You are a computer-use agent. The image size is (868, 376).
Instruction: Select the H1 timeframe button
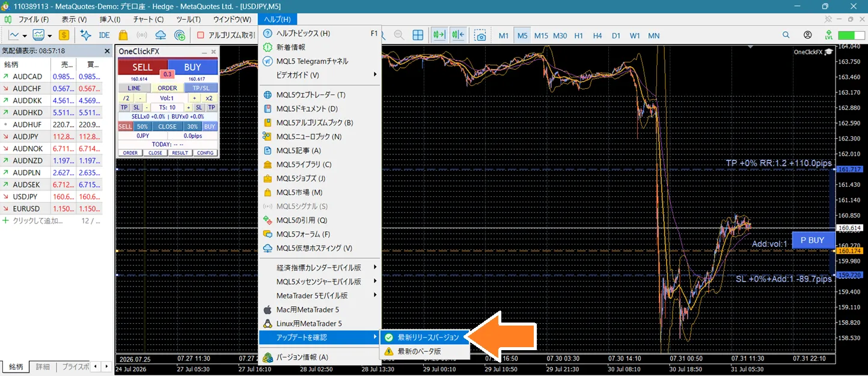coord(578,35)
